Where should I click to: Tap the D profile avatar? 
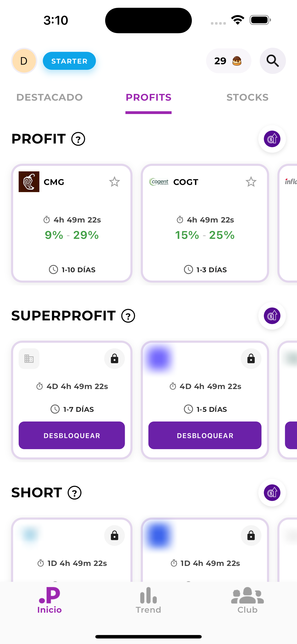pos(24,61)
